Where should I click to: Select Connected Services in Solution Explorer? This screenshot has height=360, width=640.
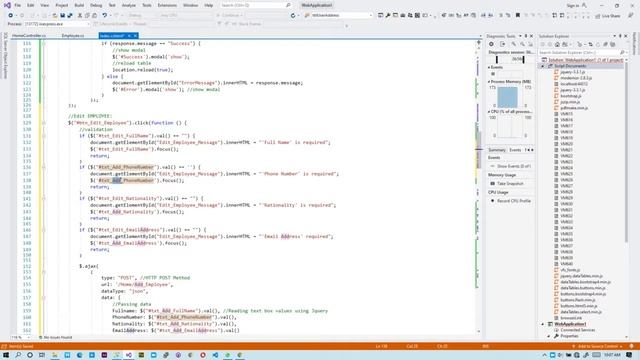[x=578, y=330]
